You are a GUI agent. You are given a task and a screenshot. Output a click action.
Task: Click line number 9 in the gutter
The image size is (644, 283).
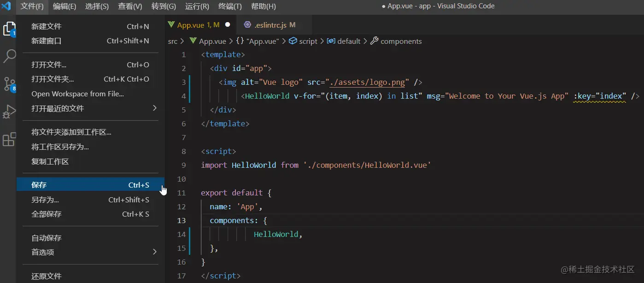coord(183,165)
